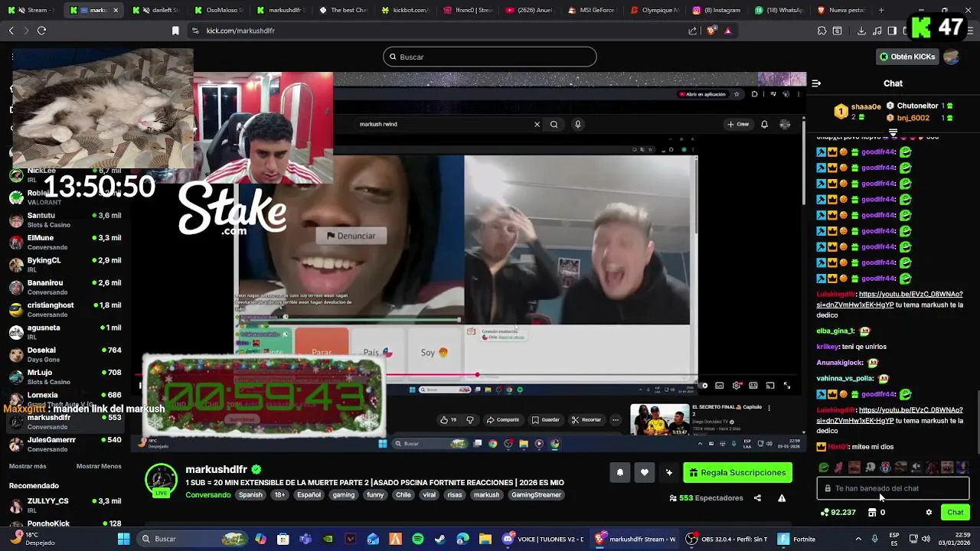Switch to Fortnite in the taskbar

pos(796,539)
